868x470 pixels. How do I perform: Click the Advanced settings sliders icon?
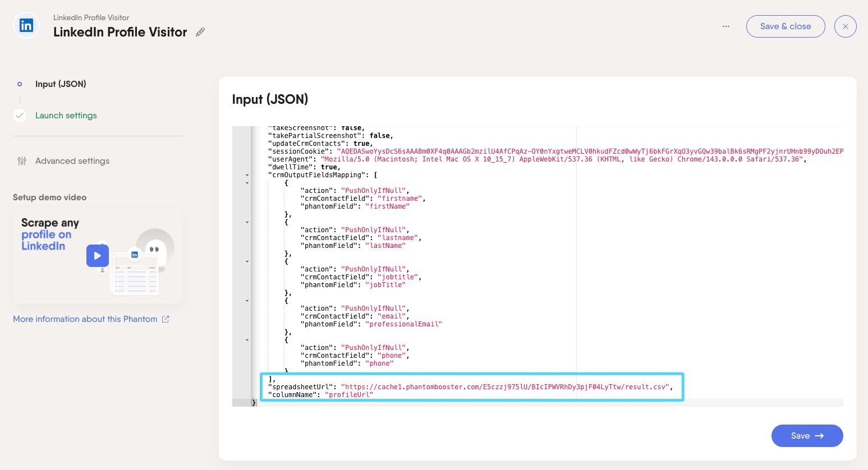tap(22, 161)
